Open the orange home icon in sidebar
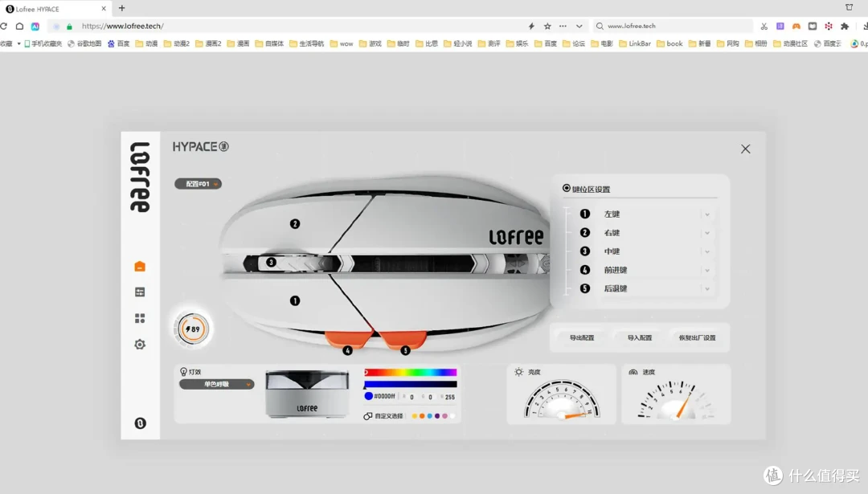The width and height of the screenshot is (868, 494). [x=140, y=267]
